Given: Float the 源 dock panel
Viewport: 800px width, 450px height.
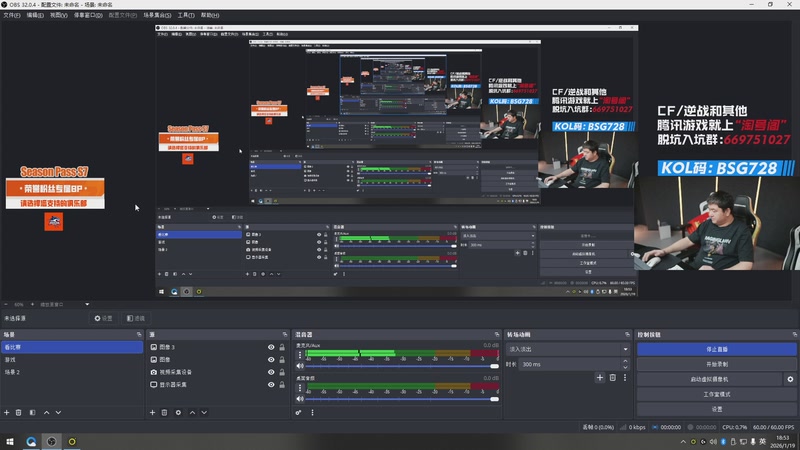Looking at the screenshot, I should (285, 335).
